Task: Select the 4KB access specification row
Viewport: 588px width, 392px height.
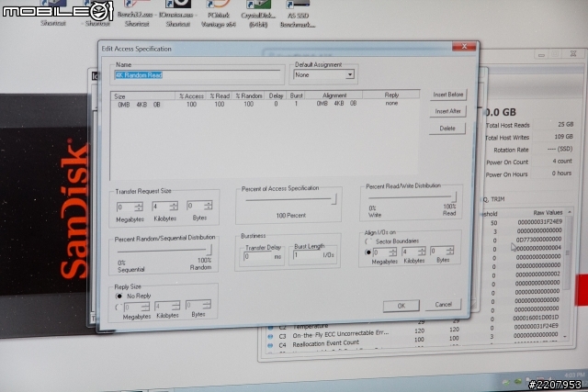Action: point(265,104)
